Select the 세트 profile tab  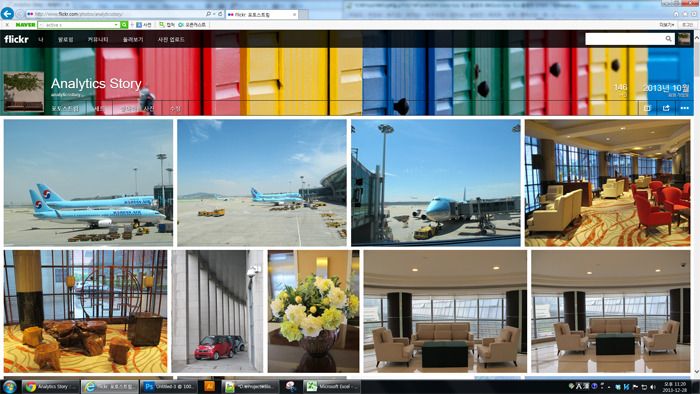coord(98,108)
